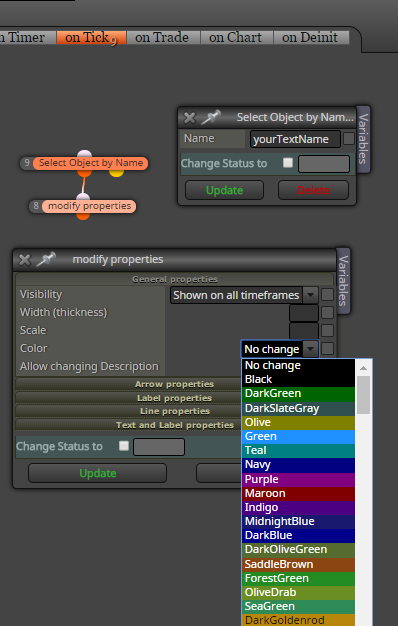Expand the Label properties section
The width and height of the screenshot is (398, 626).
[x=174, y=398]
